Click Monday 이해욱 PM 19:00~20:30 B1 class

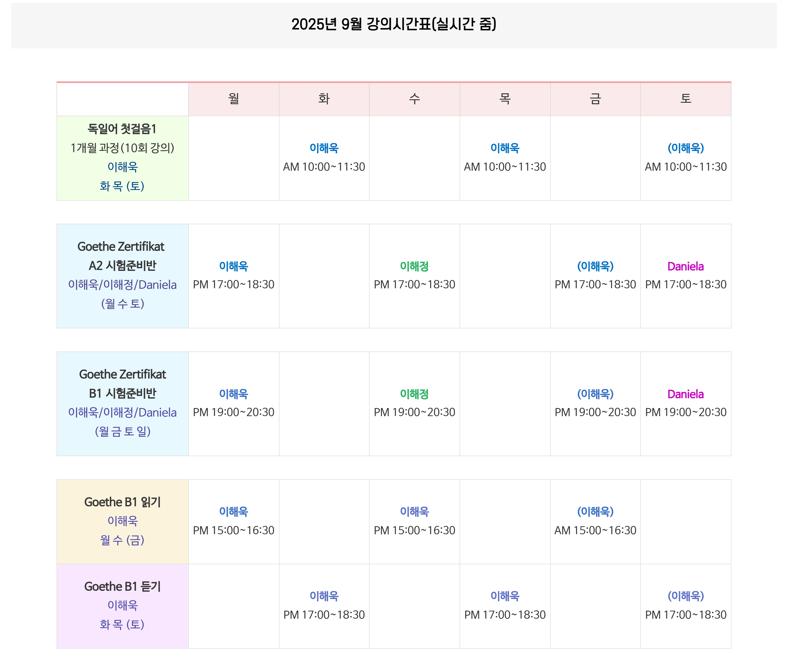pos(234,404)
